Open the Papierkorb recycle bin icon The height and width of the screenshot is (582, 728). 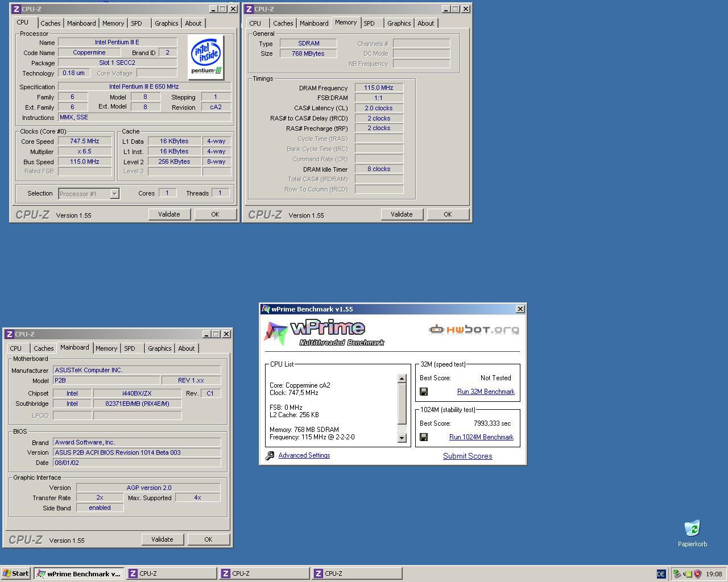pyautogui.click(x=692, y=529)
